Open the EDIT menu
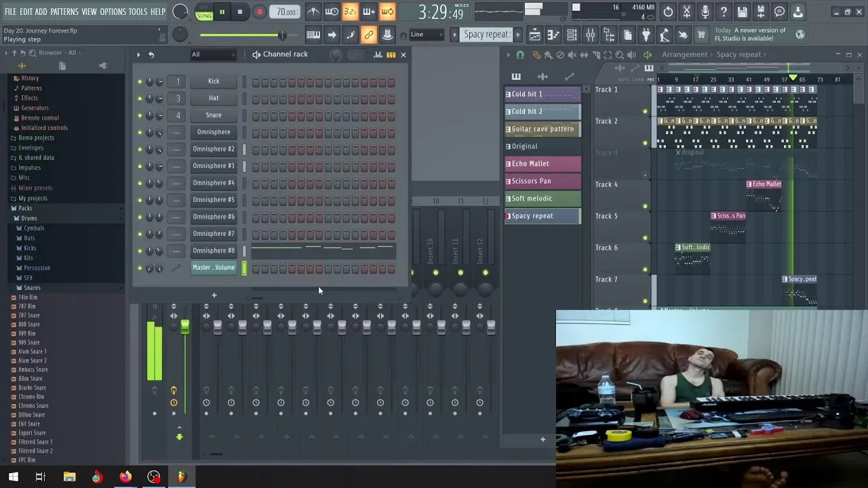This screenshot has width=868, height=488. (x=26, y=12)
